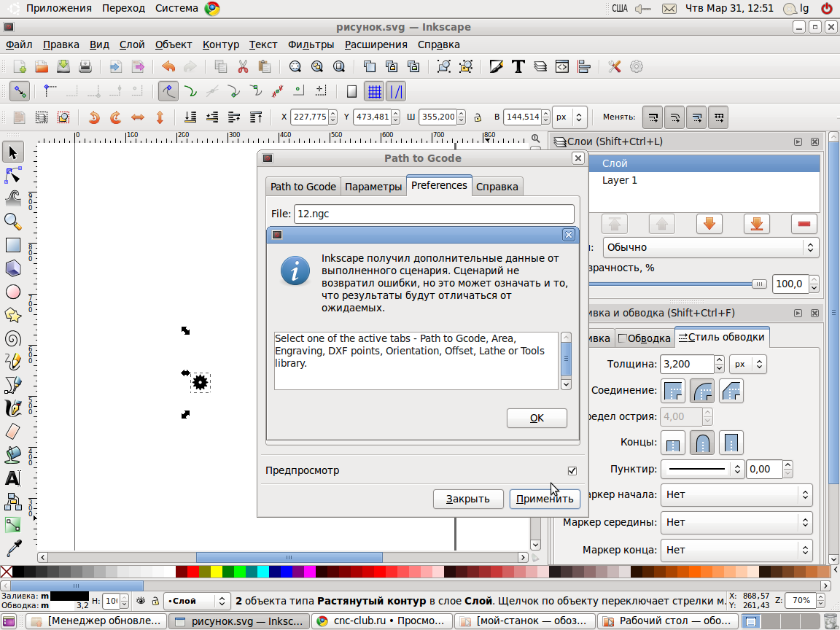Image resolution: width=840 pixels, height=630 pixels.
Task: Open zoom percentage spinner in status bar
Action: click(806, 601)
